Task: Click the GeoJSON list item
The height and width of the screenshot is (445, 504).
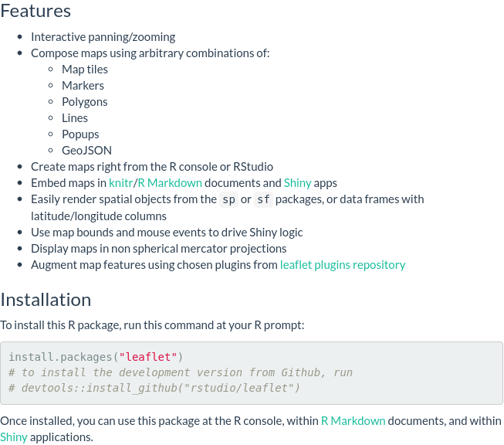Action: [x=86, y=150]
